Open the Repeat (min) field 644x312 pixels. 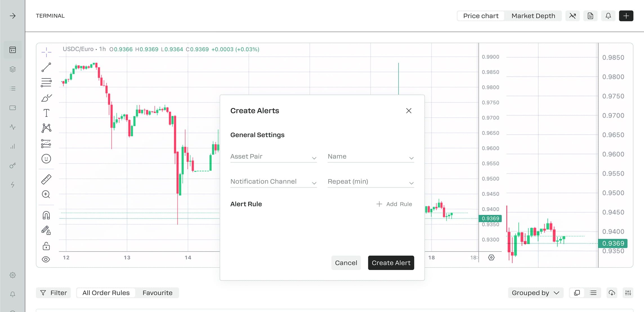pos(370,182)
